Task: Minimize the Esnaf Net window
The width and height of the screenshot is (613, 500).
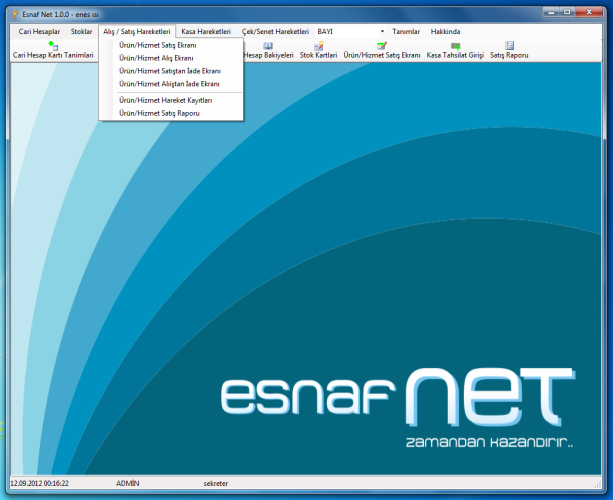Action: tap(551, 13)
